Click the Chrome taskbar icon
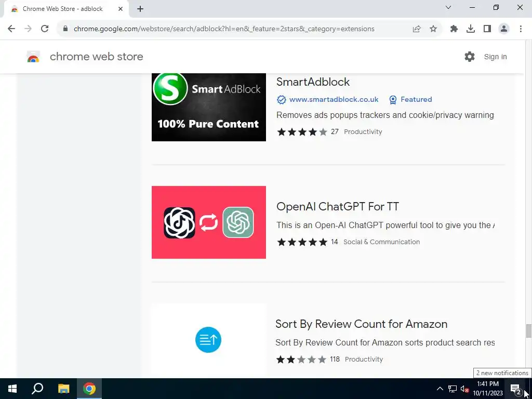 [x=89, y=389]
